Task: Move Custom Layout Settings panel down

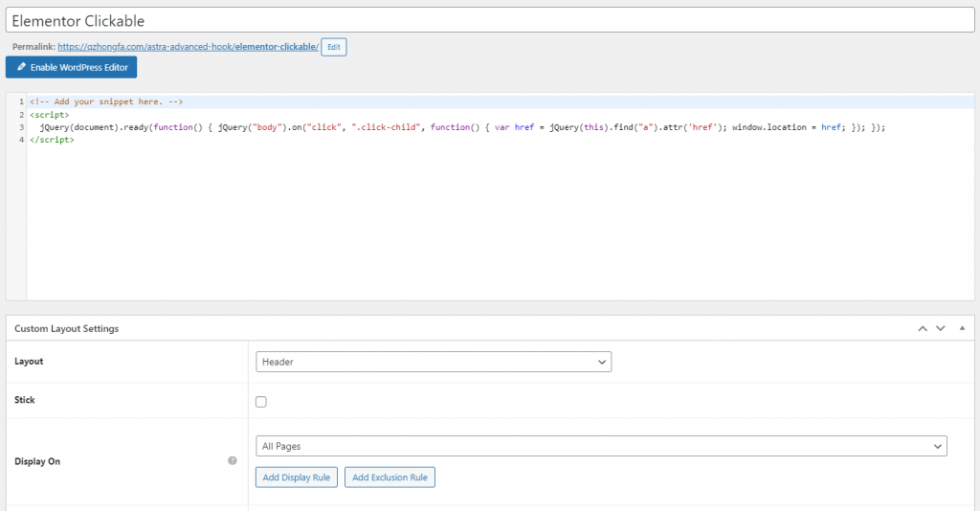Action: point(940,328)
